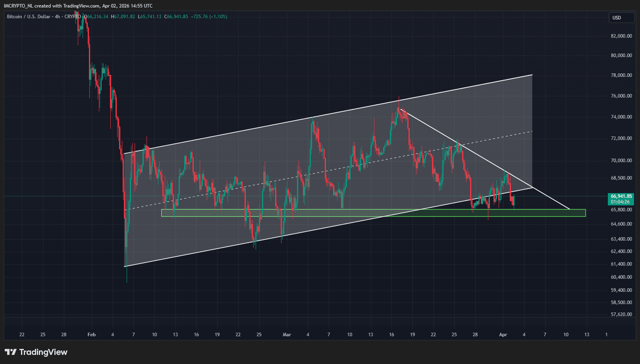Click the Bitcoin / U.S. Dollar symbol title
Viewport: 640px width, 364px height.
click(29, 17)
